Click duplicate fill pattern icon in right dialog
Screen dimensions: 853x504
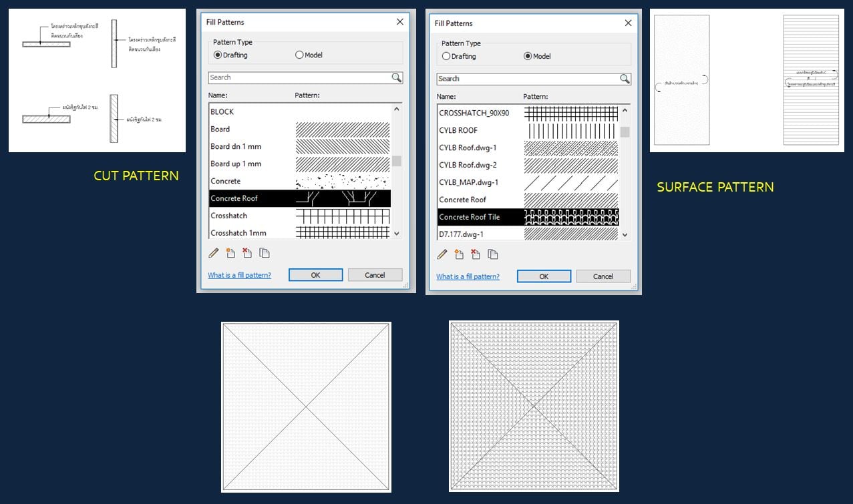(493, 254)
